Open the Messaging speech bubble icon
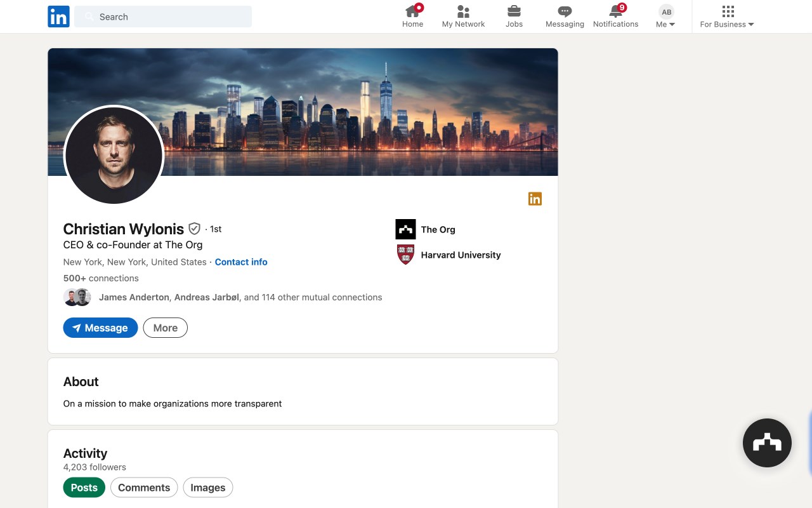The image size is (812, 508). pyautogui.click(x=565, y=11)
